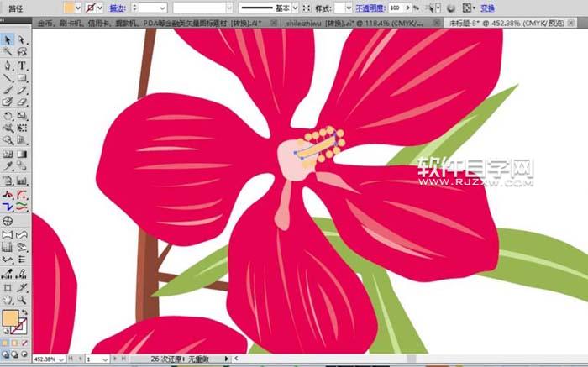Select the Line Segment tool
Image resolution: width=588 pixels, height=367 pixels.
pos(8,77)
